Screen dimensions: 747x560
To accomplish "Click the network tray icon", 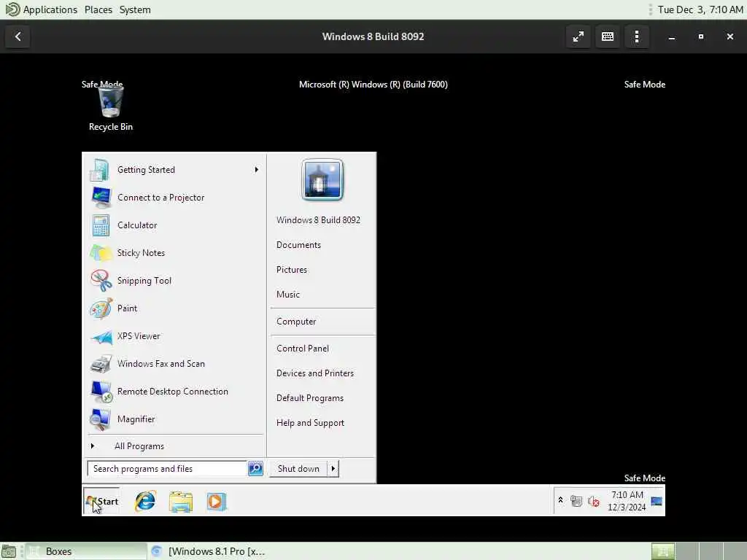I will click(x=576, y=501).
